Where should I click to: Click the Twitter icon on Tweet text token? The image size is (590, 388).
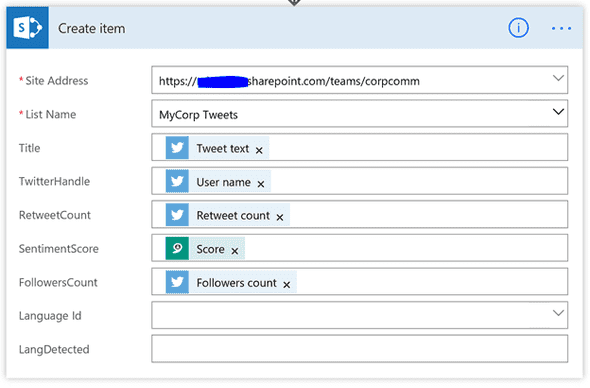(x=177, y=148)
